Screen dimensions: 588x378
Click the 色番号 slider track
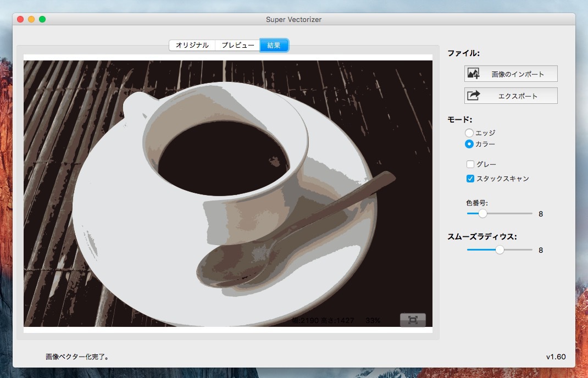[x=511, y=213]
